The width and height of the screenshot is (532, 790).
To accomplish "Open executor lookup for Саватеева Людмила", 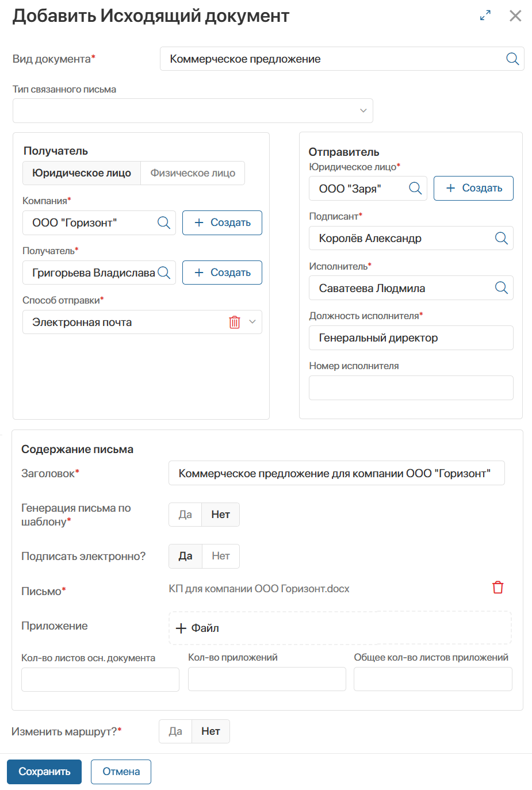I will (502, 288).
